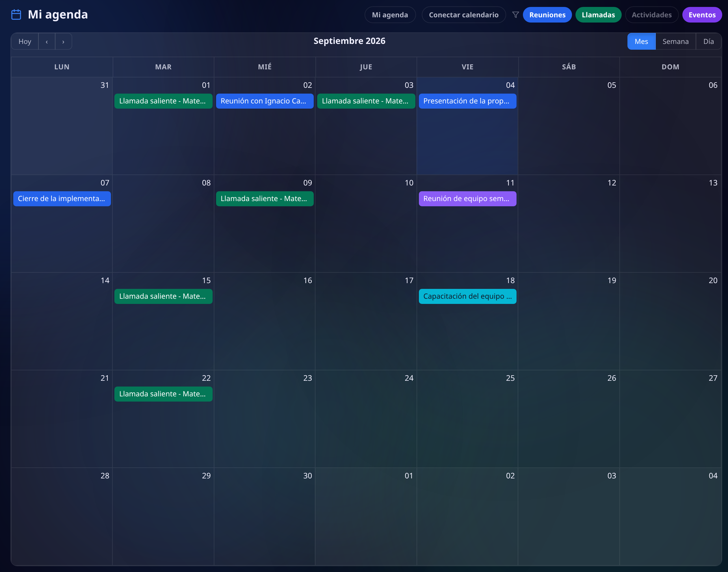Screen dimensions: 728x572
Task: Click the LUN column header
Action: [62, 67]
